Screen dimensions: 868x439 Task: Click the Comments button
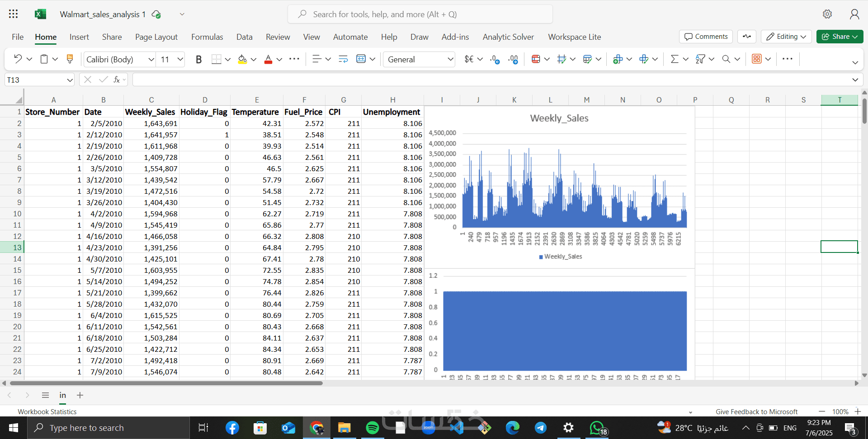point(706,37)
